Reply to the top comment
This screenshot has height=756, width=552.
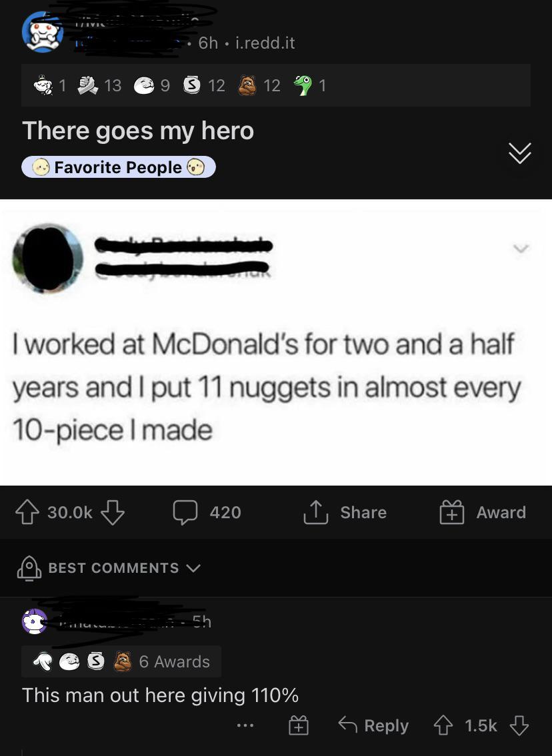[x=373, y=725]
